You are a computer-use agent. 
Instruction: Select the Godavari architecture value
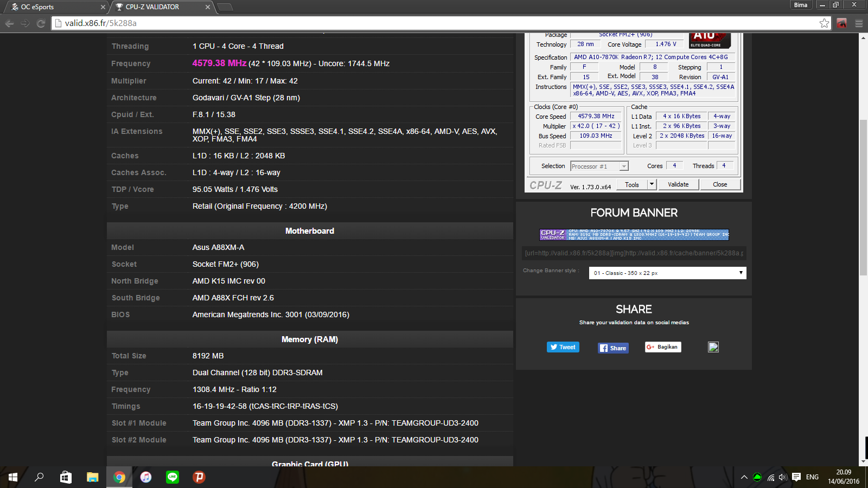click(x=246, y=98)
